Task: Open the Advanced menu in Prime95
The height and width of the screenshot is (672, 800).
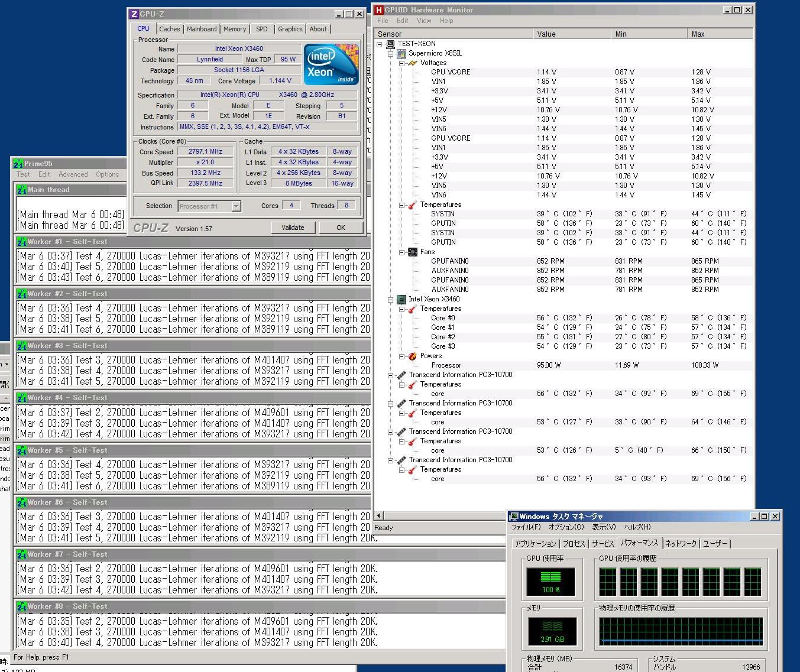Action: 73,174
